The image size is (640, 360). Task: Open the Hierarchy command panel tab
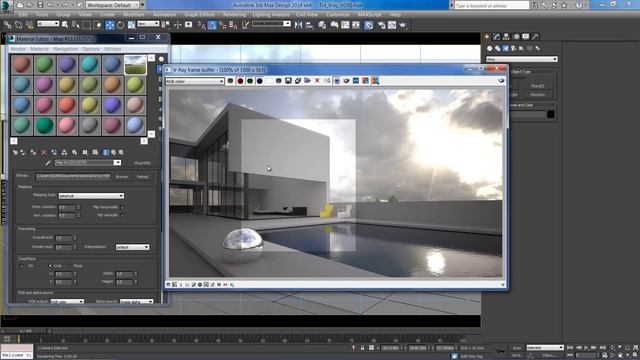[506, 37]
